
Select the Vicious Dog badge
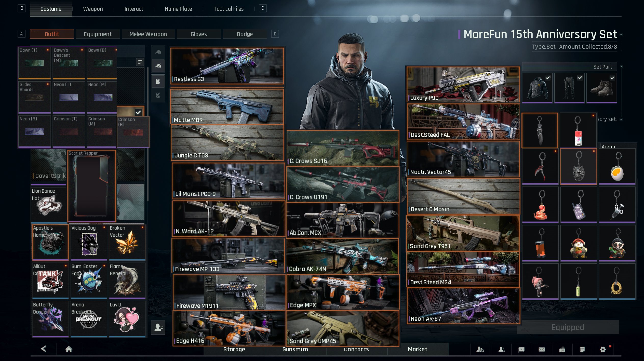pyautogui.click(x=89, y=242)
